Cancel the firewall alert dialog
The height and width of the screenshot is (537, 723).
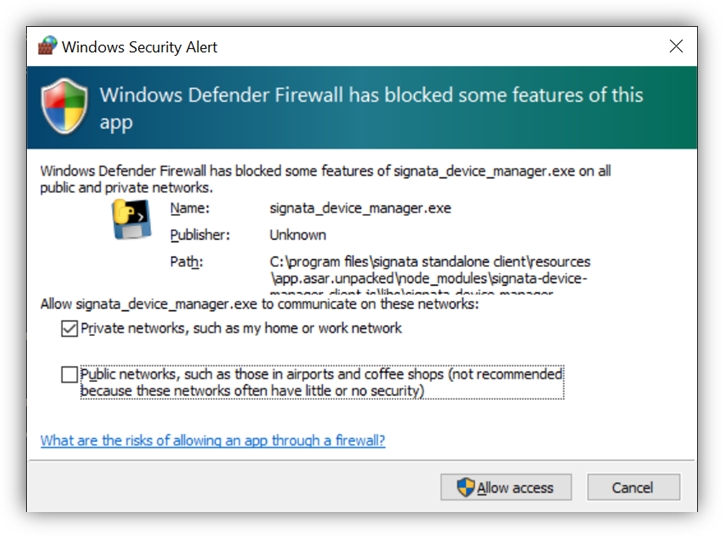pyautogui.click(x=633, y=487)
